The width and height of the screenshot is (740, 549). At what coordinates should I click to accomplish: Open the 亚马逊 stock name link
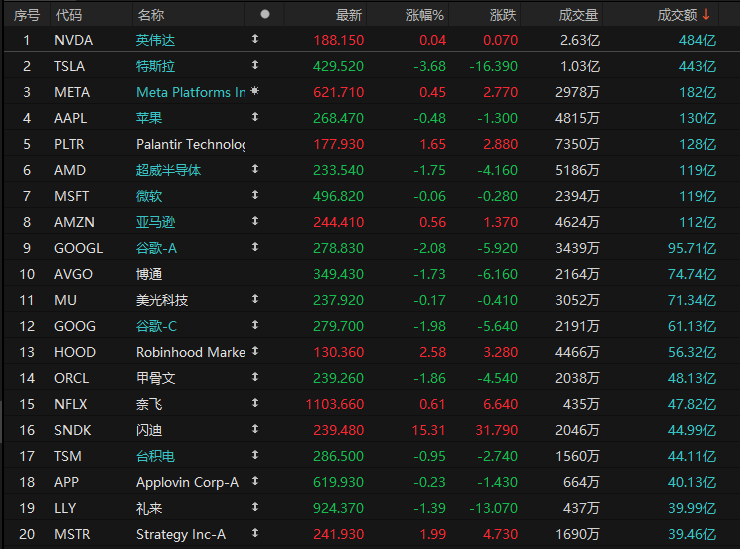click(155, 222)
